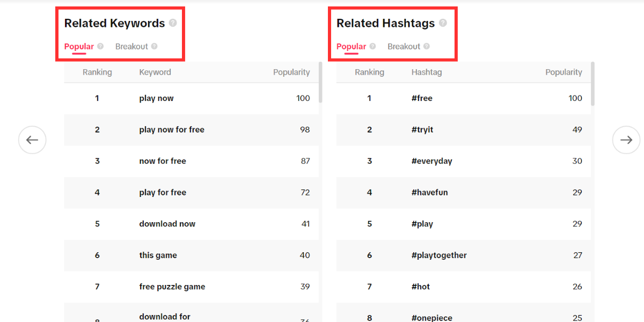This screenshot has width=644, height=322.
Task: Open the tooltip beside the keywords Breakout tab
Action: point(156,46)
